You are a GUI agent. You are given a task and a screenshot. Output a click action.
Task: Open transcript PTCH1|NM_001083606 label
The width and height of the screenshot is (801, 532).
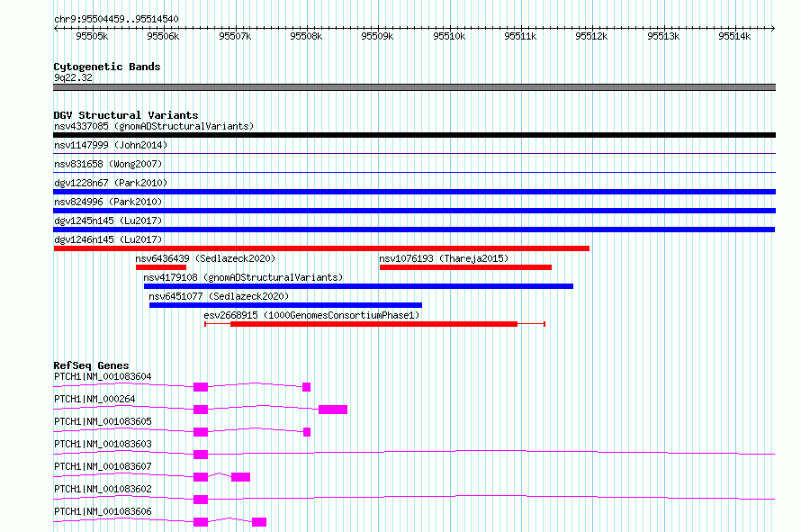coord(103,511)
